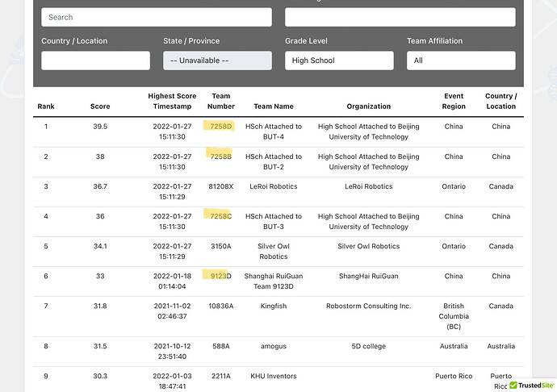Image resolution: width=557 pixels, height=392 pixels.
Task: Click the Organization column header
Action: click(369, 106)
